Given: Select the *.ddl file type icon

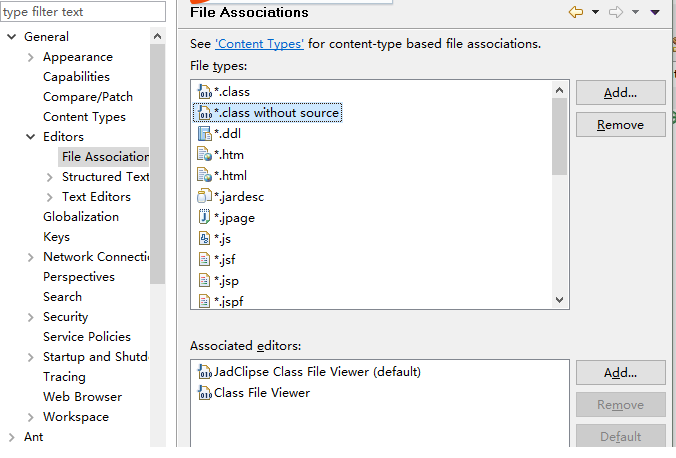Looking at the screenshot, I should tap(205, 134).
